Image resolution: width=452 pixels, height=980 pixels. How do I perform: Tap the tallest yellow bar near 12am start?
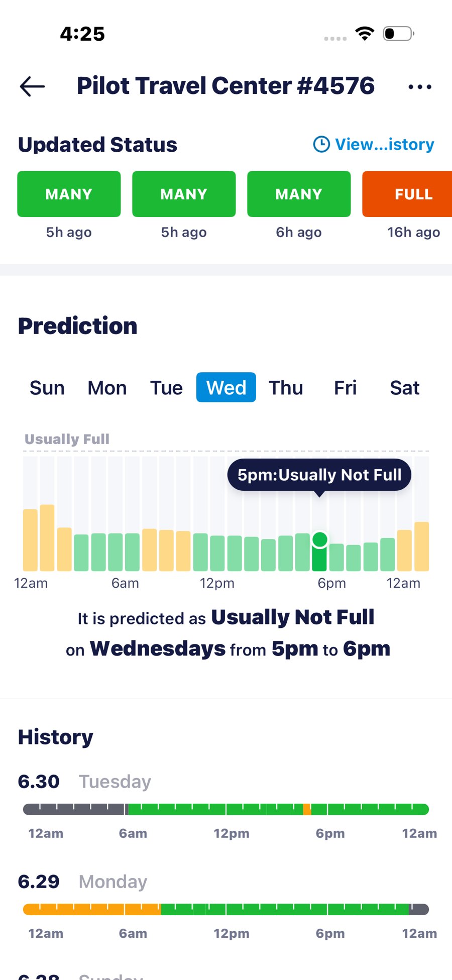[x=47, y=537]
